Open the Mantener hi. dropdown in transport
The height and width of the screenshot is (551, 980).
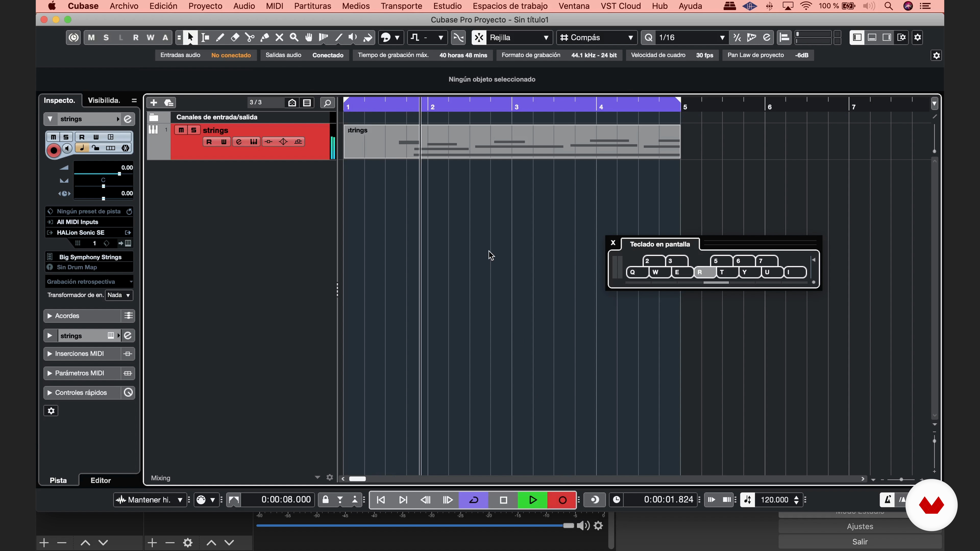tap(150, 500)
